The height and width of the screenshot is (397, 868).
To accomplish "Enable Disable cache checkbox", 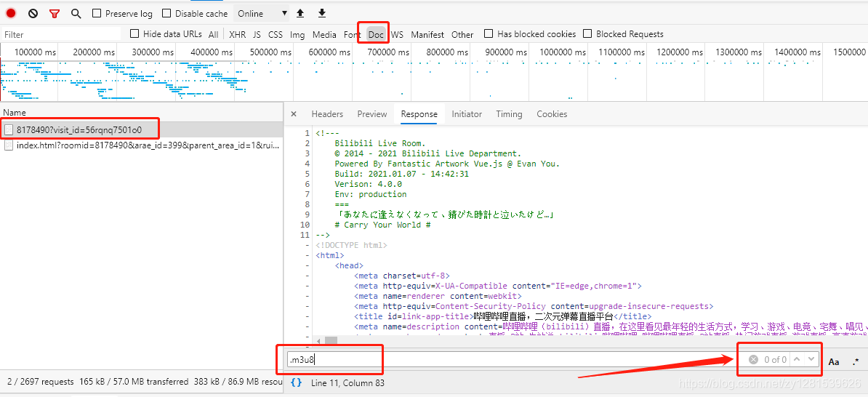I will [166, 13].
